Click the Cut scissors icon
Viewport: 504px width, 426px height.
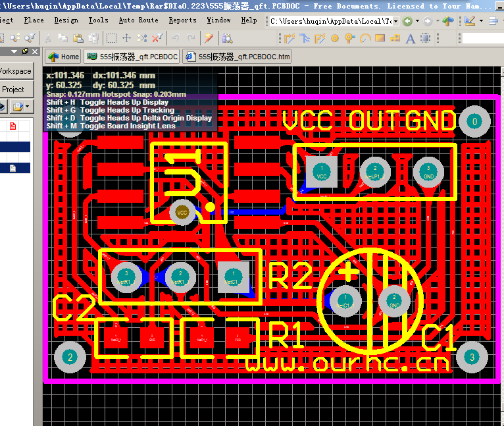point(48,39)
